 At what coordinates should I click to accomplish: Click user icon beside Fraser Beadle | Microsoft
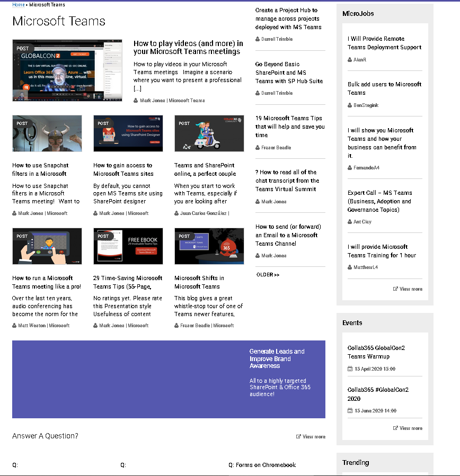[x=176, y=326]
